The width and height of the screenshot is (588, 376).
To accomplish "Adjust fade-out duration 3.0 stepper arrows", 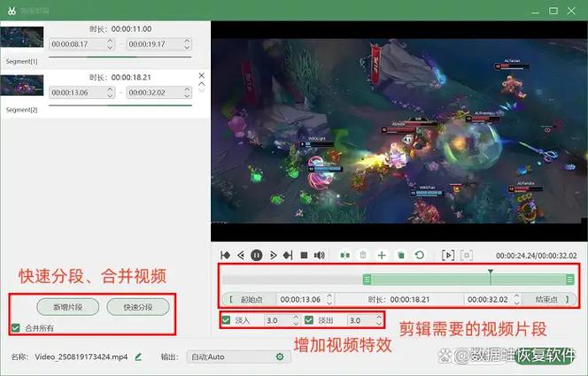I will tap(379, 320).
